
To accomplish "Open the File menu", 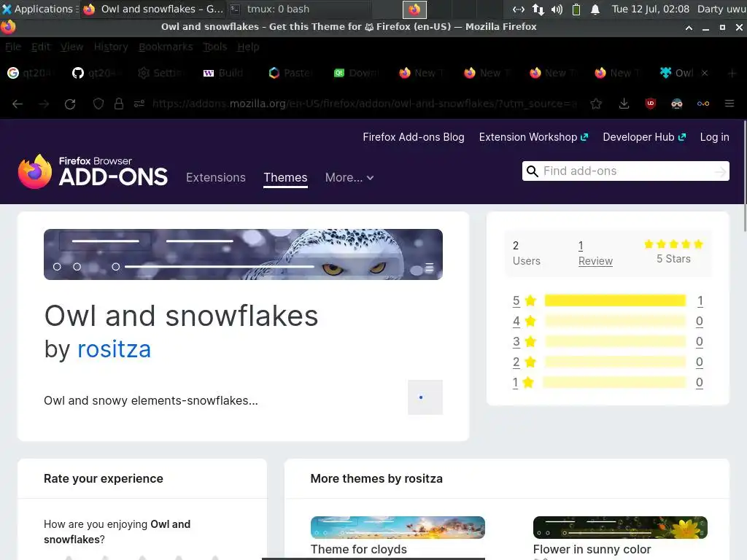I will point(13,47).
